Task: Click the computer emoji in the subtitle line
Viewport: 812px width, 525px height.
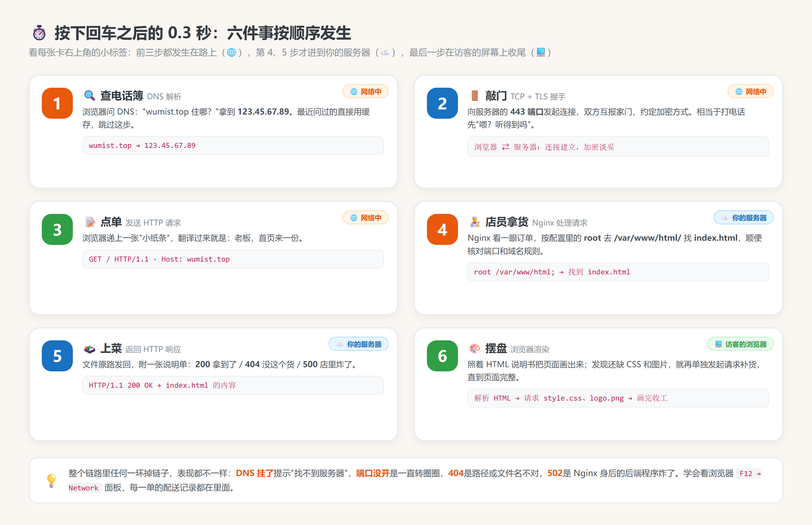Action: coord(541,52)
